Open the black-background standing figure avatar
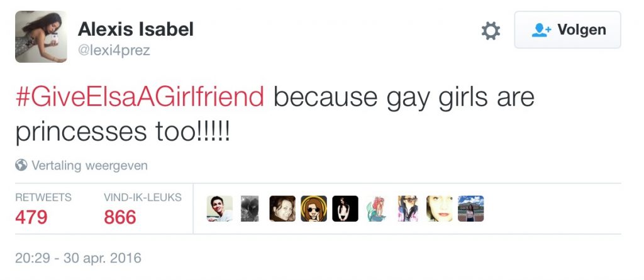 [x=345, y=209]
